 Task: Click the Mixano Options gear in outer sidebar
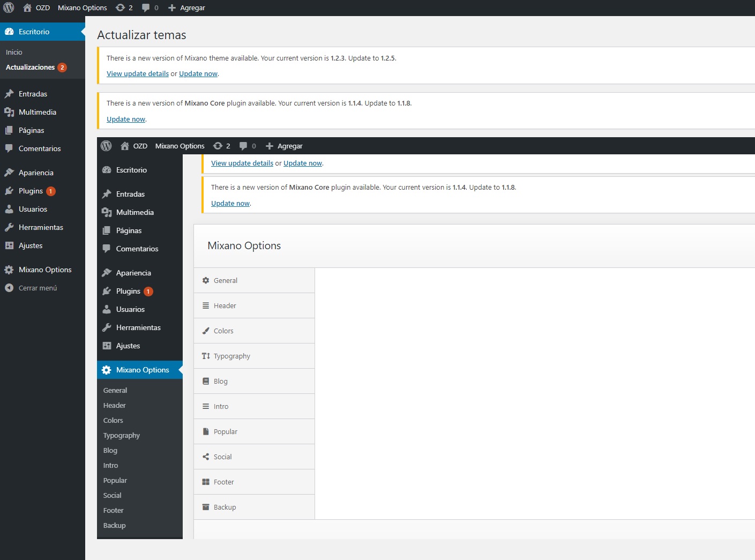pyautogui.click(x=9, y=270)
